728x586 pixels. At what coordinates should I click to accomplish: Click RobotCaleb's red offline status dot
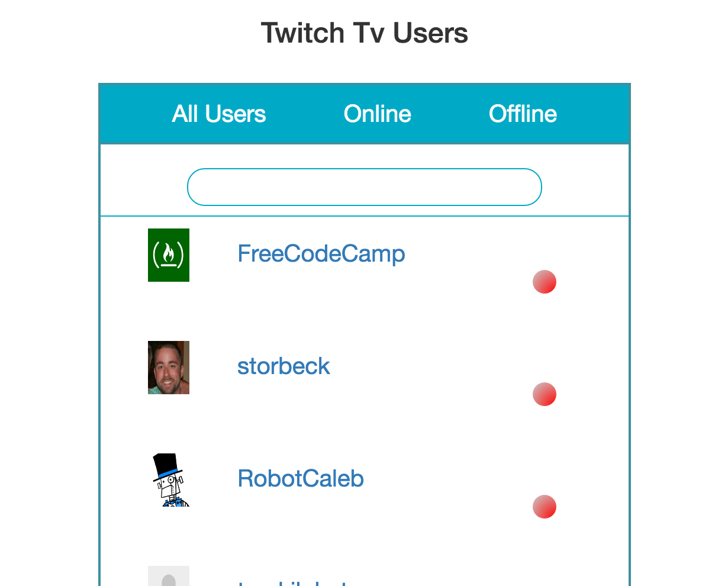coord(545,507)
